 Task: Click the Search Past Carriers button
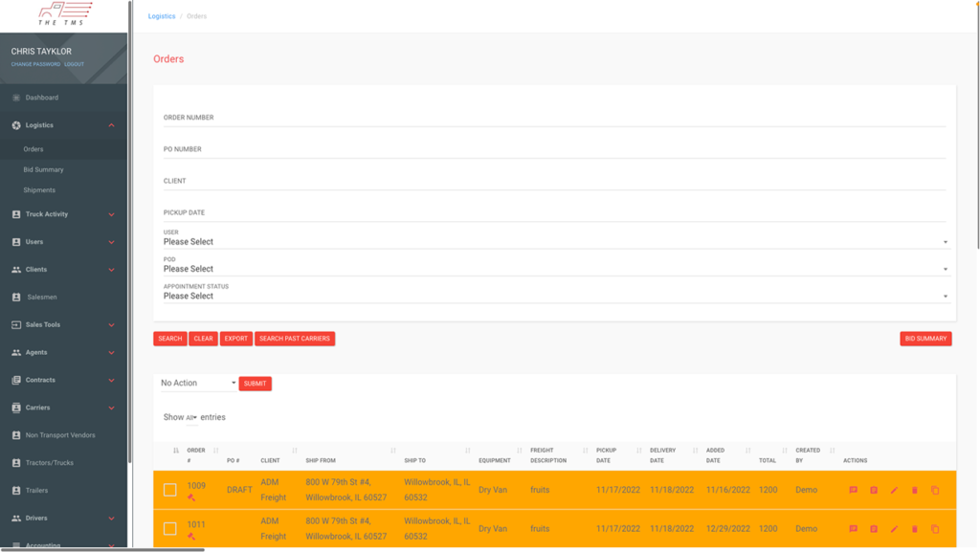pyautogui.click(x=295, y=339)
